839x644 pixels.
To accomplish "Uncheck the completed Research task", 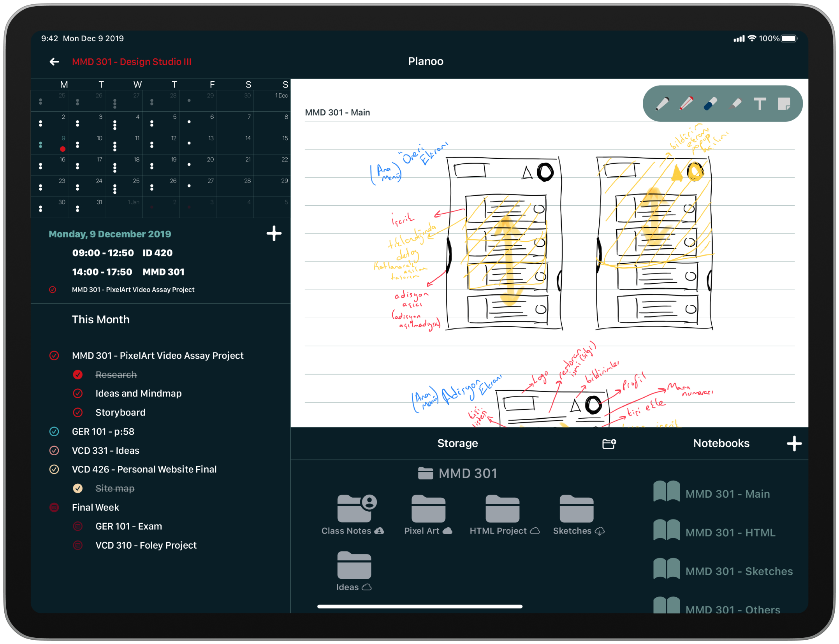I will [x=78, y=374].
